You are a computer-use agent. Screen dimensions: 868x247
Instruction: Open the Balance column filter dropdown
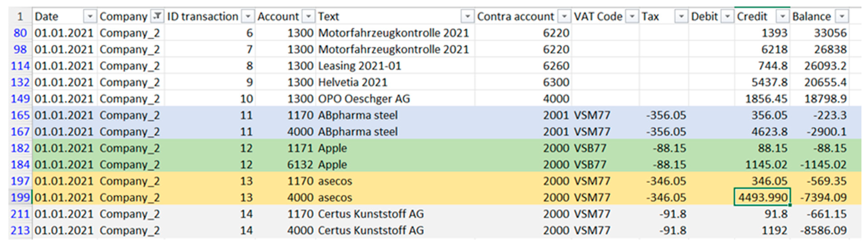pyautogui.click(x=842, y=16)
